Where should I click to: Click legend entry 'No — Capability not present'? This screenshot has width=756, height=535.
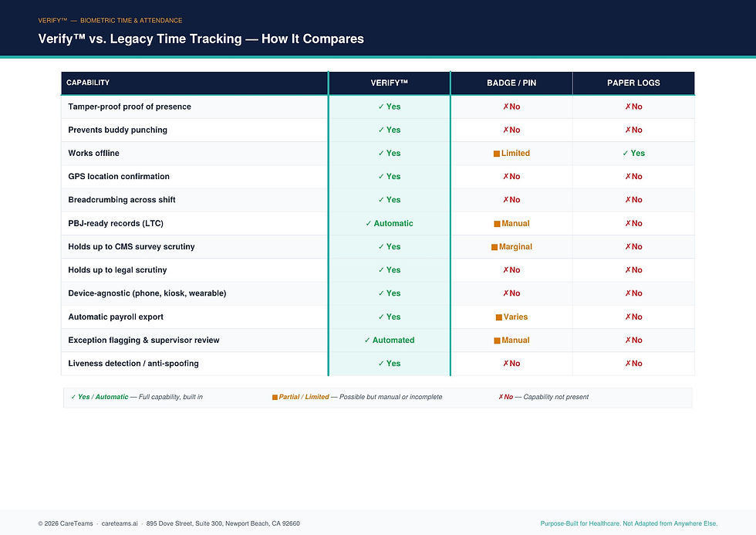pyautogui.click(x=543, y=397)
